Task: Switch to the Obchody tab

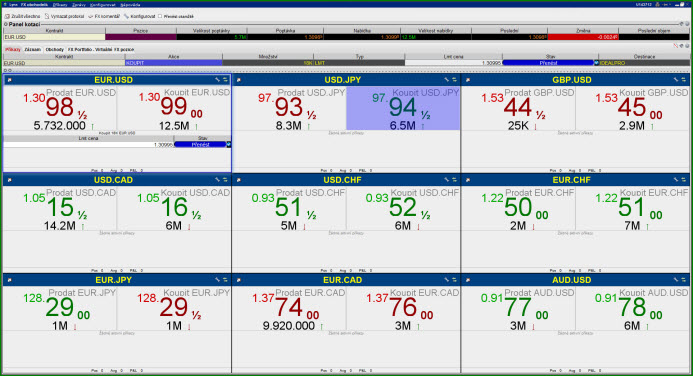Action: click(x=55, y=49)
